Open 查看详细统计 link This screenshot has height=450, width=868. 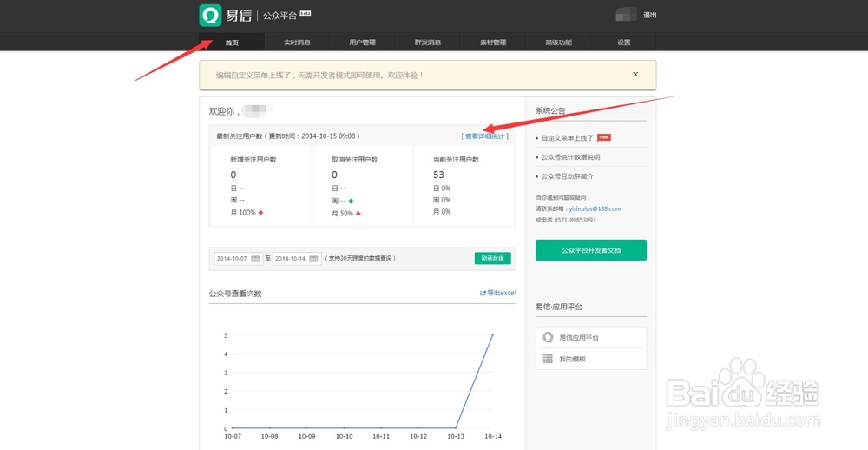[x=484, y=136]
